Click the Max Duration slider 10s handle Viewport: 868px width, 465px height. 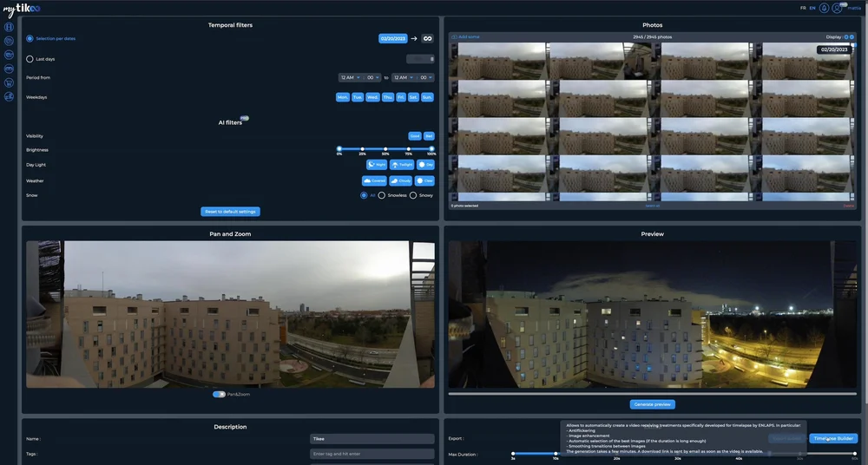tap(556, 454)
